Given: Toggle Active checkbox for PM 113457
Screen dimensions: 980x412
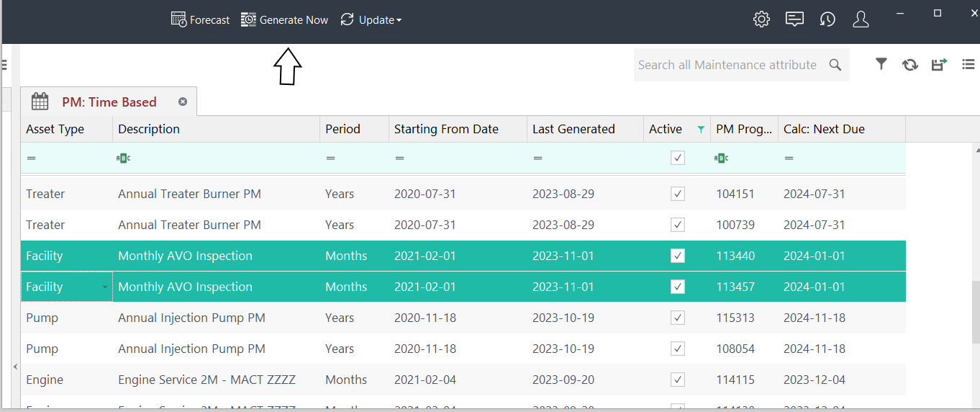Looking at the screenshot, I should [677, 287].
